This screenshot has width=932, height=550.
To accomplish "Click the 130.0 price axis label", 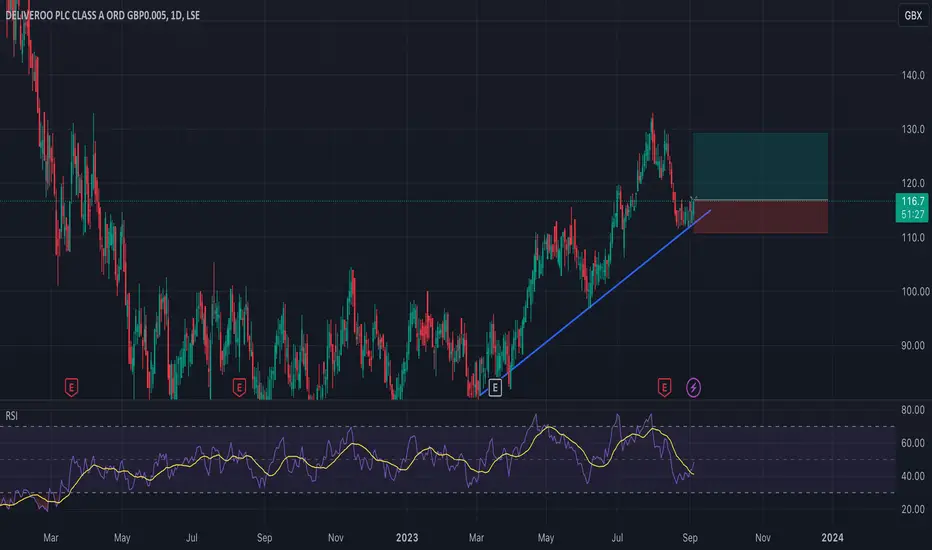I will coord(913,129).
